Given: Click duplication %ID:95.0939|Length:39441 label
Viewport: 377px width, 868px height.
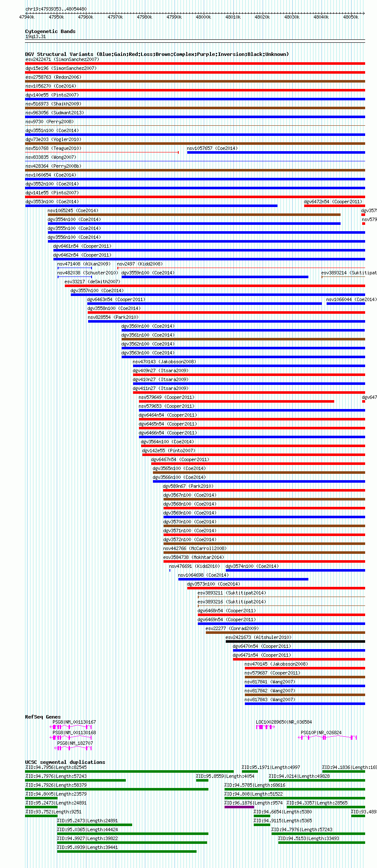Looking at the screenshot, I should point(88,847).
